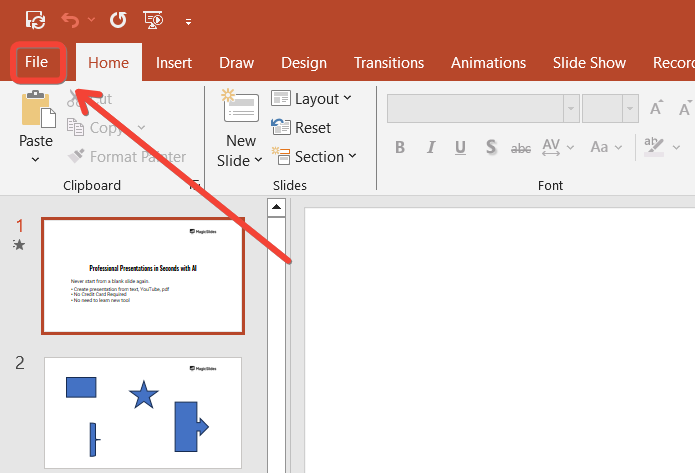695x473 pixels.
Task: Click the Undo arrow icon
Action: click(69, 19)
